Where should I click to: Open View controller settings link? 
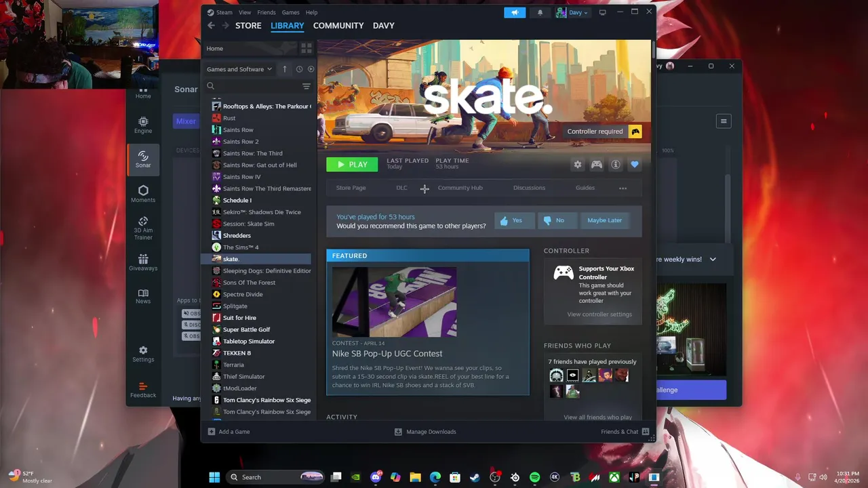[599, 314]
